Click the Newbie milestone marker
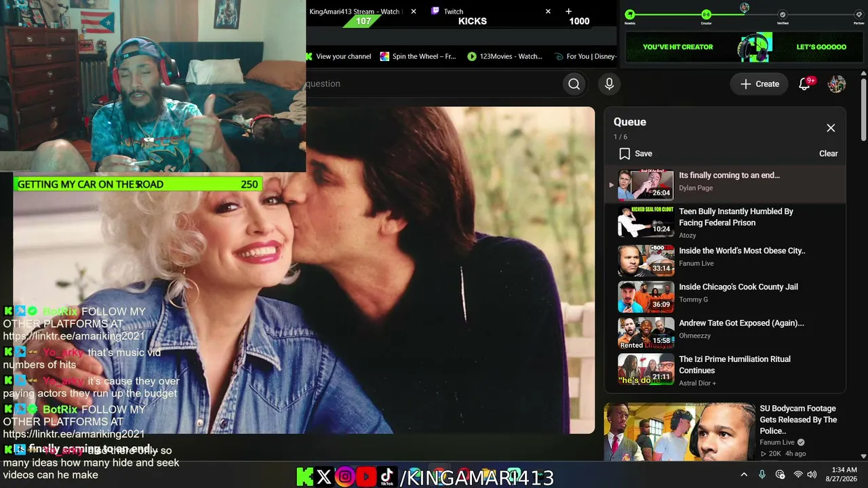Viewport: 868px width, 488px height. pos(630,14)
